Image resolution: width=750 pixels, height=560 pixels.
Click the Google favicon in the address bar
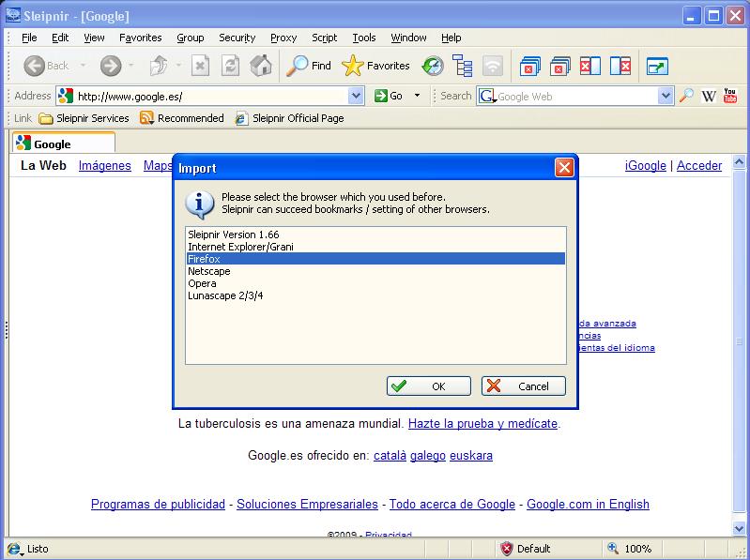click(x=66, y=96)
